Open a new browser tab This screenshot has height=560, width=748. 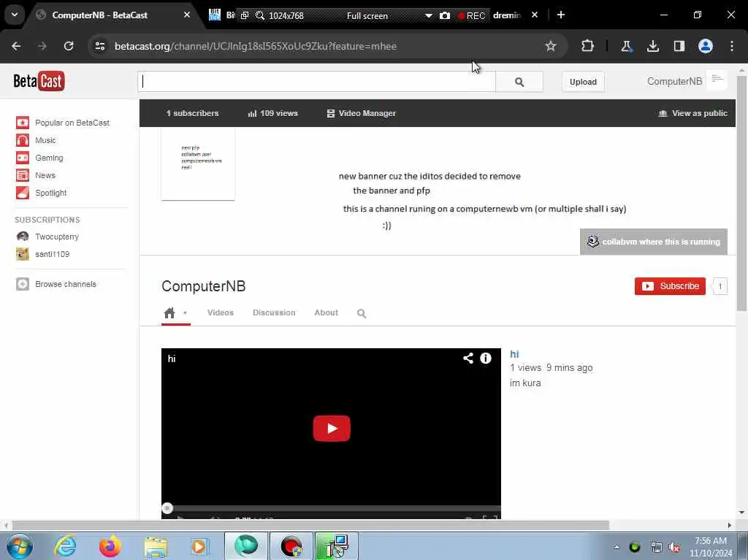561,15
